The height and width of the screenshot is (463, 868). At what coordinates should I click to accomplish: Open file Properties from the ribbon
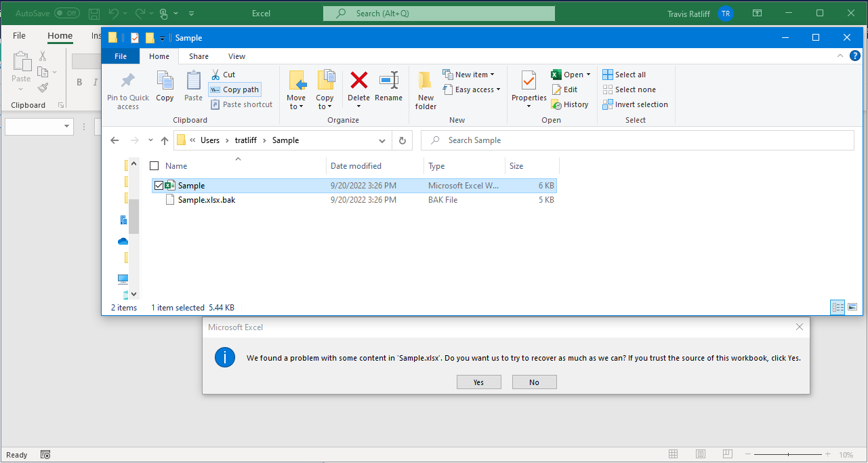coord(529,88)
